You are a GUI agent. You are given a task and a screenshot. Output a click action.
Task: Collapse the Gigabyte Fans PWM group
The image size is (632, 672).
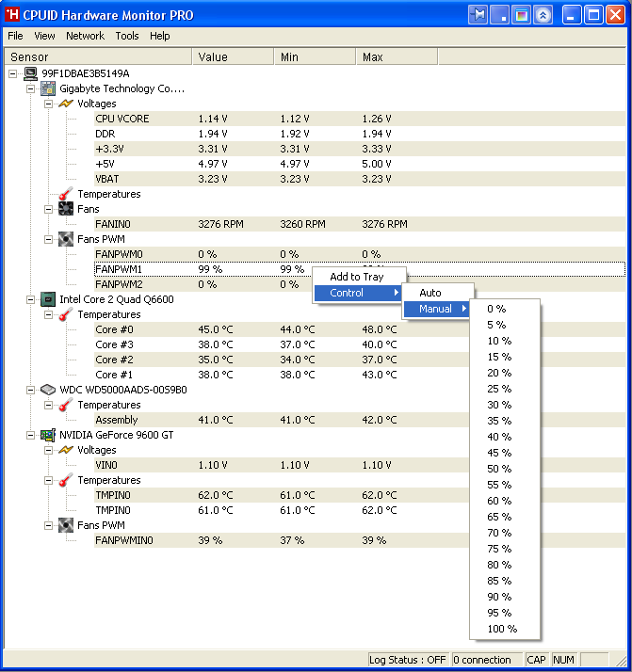point(48,239)
